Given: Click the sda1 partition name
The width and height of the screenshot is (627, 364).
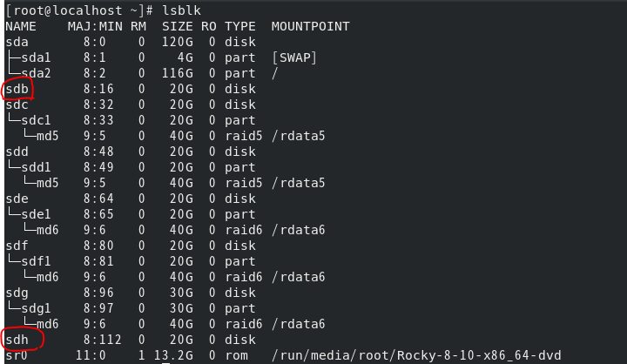Looking at the screenshot, I should click(36, 57).
